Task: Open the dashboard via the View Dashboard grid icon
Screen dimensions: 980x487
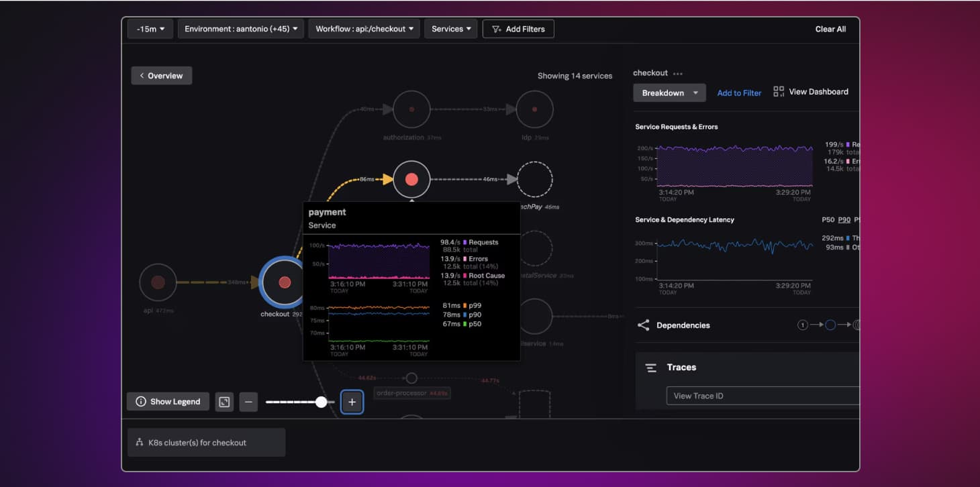Action: [779, 91]
